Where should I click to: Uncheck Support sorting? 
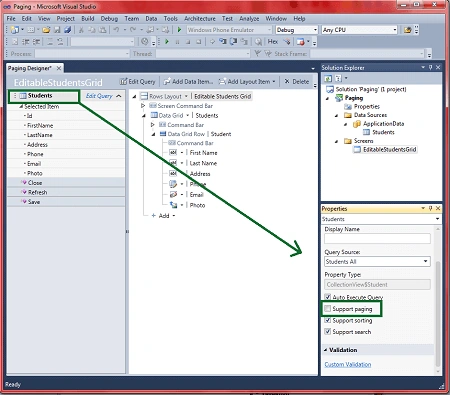click(328, 320)
